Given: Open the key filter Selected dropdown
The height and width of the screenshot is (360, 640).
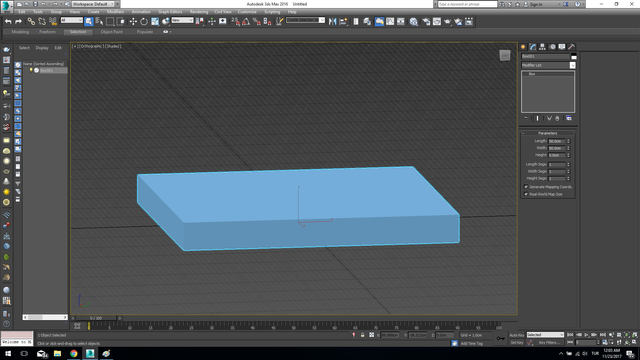Looking at the screenshot, I should (x=545, y=335).
